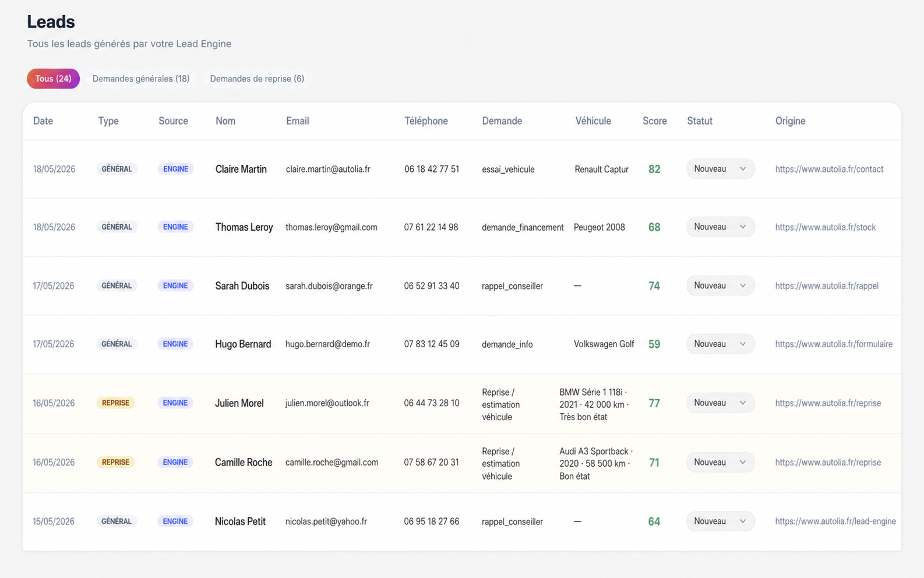Click the REPRISE badge for Camille Roche
Screen dimensions: 924x578
pyautogui.click(x=115, y=462)
